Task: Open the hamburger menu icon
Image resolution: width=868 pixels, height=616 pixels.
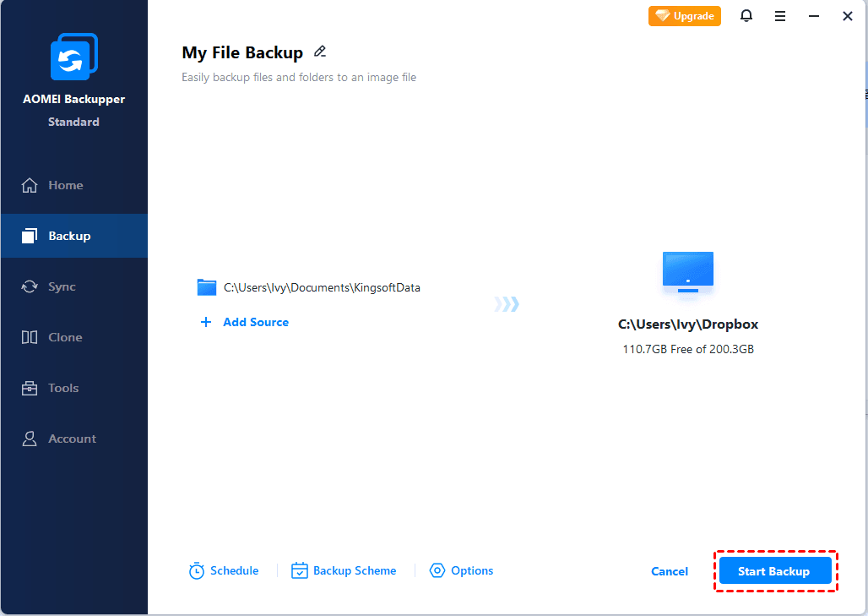Action: point(780,16)
